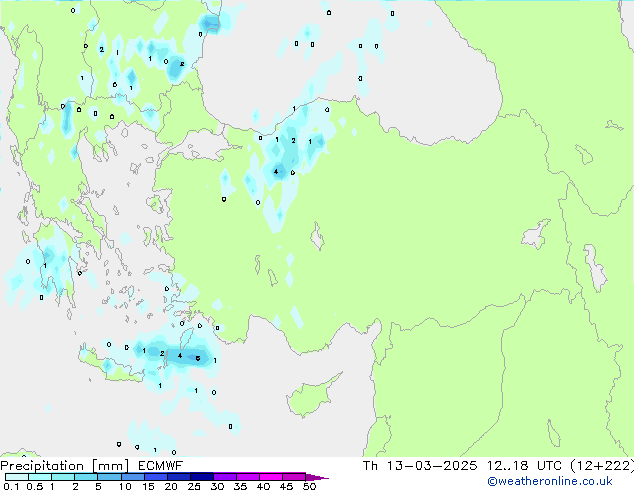
Task: Click the date text "13-03-2025"
Action: click(x=432, y=466)
